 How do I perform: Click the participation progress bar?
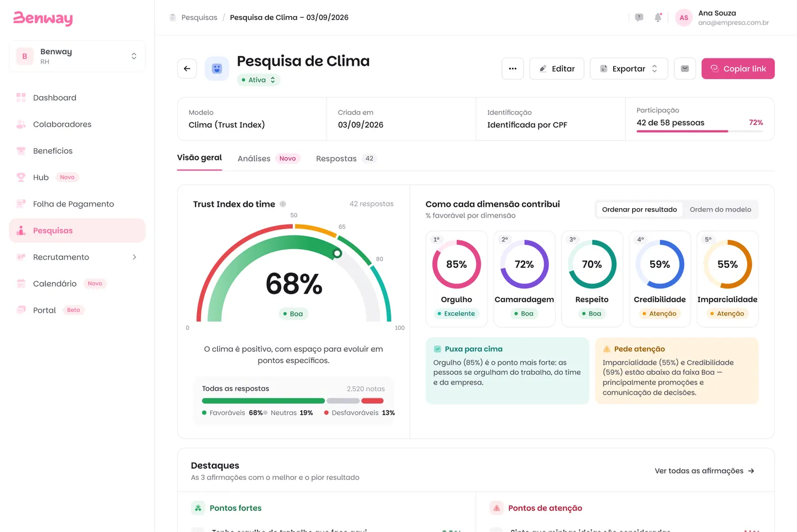(700, 131)
